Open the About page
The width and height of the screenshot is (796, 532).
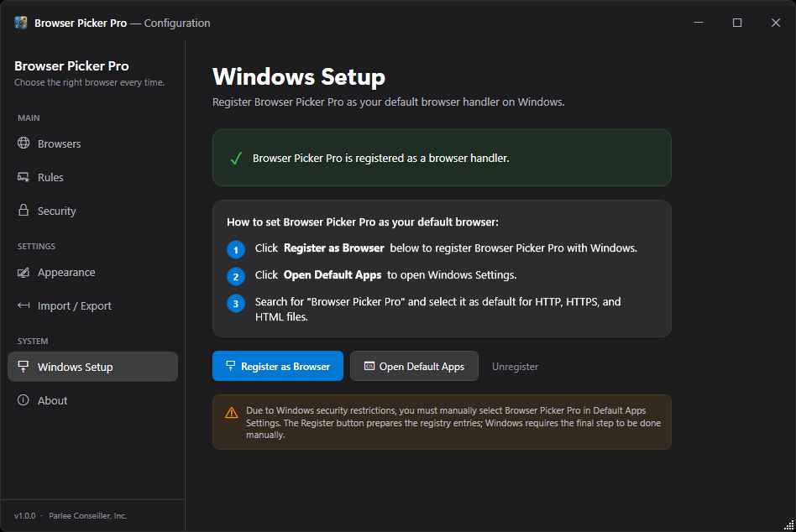(93, 400)
